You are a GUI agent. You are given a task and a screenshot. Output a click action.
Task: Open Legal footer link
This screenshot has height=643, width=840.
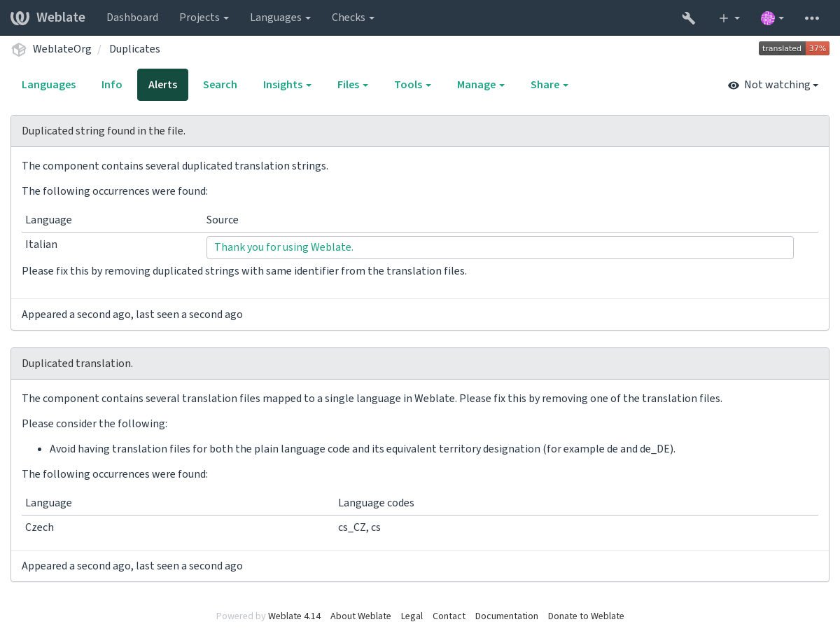tap(412, 616)
